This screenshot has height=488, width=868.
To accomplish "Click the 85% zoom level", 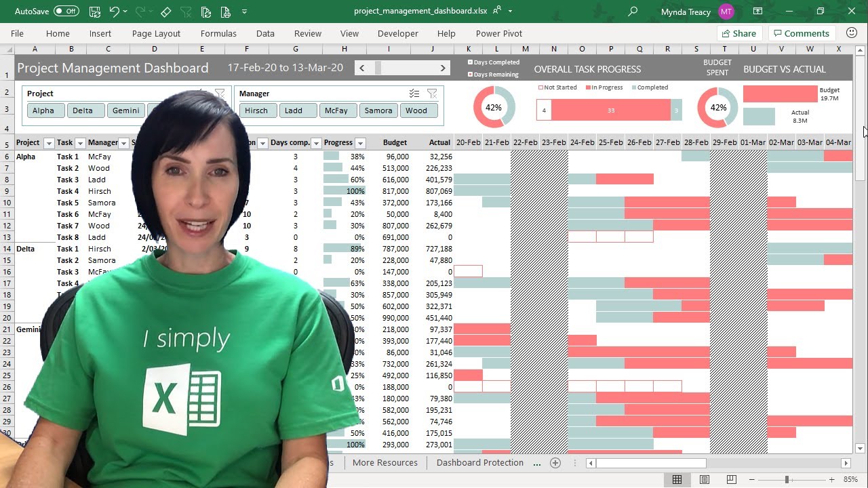I will 850,479.
